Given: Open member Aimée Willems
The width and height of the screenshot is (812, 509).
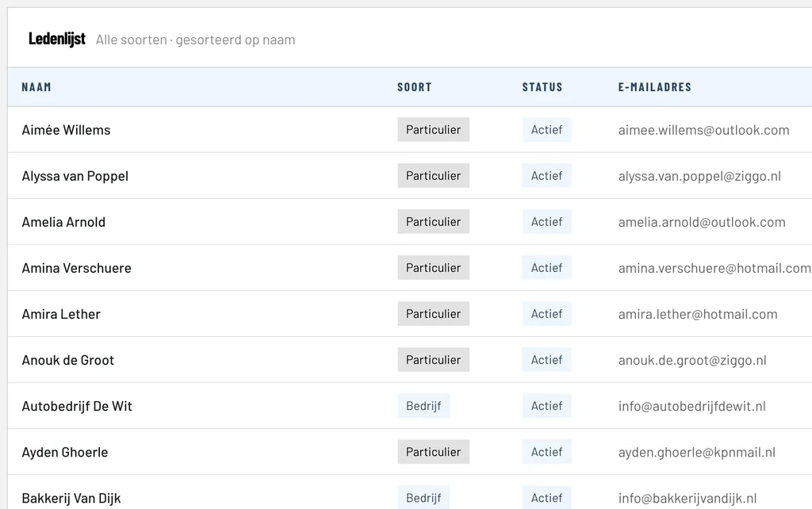Looking at the screenshot, I should click(67, 130).
